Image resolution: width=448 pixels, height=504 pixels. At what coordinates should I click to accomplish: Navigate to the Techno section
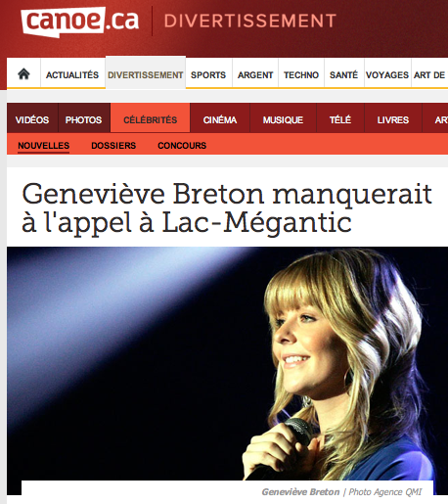301,75
